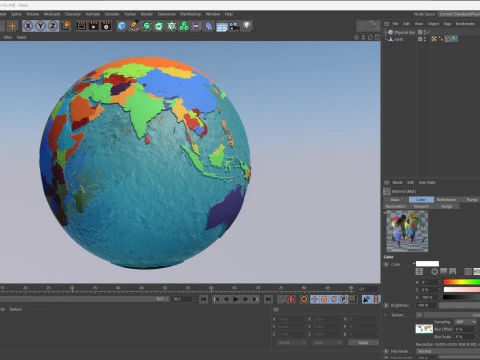The width and height of the screenshot is (480, 360).
Task: Switch to the Reflectance material tab
Action: pos(446,199)
